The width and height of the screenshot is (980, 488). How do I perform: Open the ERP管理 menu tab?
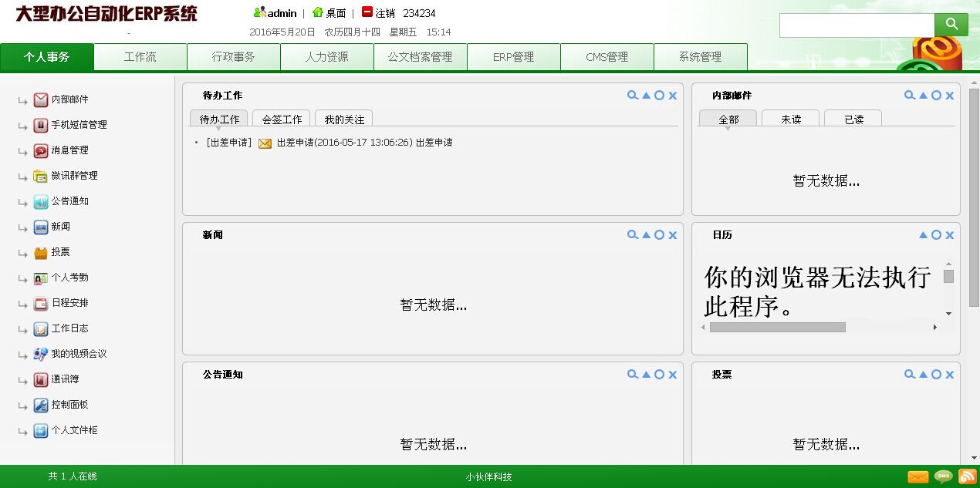(513, 56)
